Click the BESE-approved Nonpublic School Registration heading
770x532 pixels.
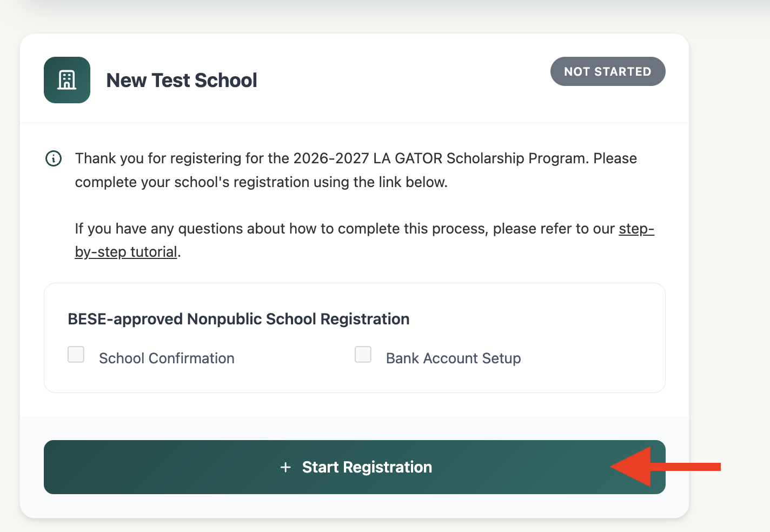(x=238, y=319)
